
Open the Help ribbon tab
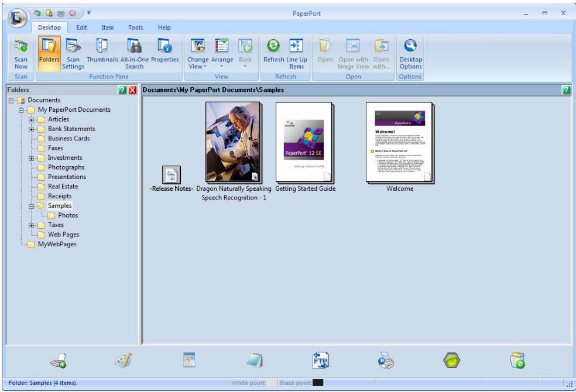164,27
